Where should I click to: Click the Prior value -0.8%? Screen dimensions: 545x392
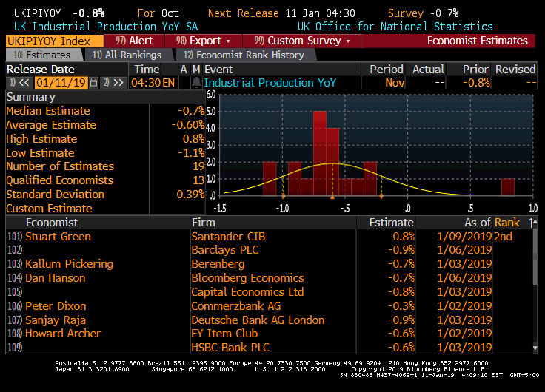476,83
